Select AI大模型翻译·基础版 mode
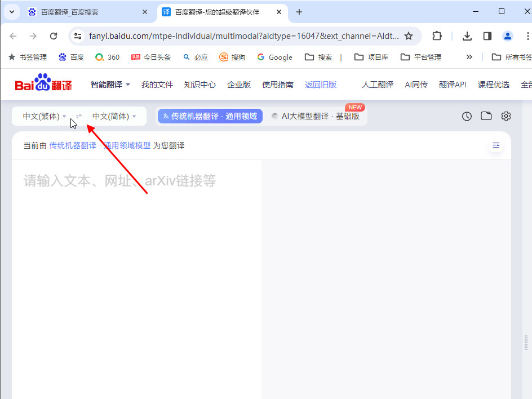Image resolution: width=532 pixels, height=399 pixels. click(x=316, y=116)
